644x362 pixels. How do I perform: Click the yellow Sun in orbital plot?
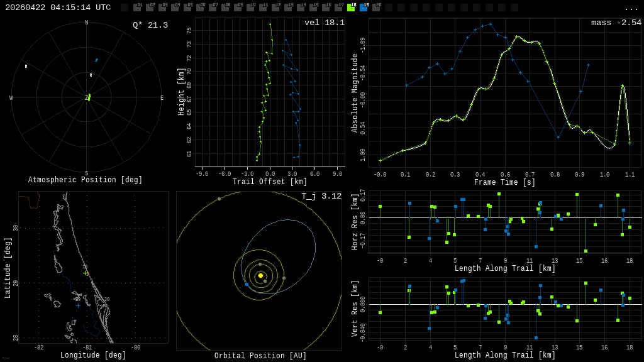[260, 275]
